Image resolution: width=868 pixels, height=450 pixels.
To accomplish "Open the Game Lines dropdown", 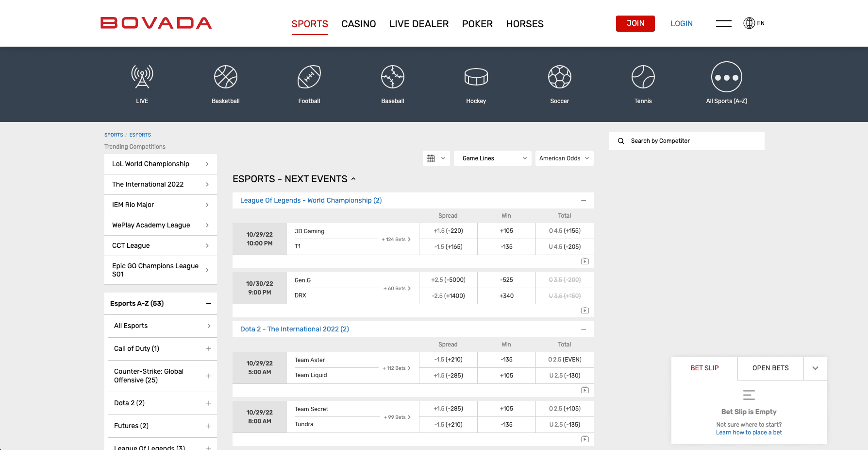I will (493, 158).
